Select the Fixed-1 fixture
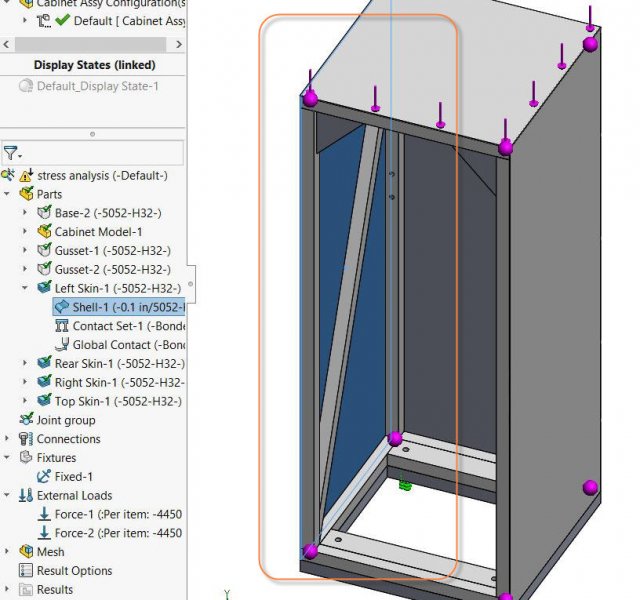640x600 pixels. [74, 476]
